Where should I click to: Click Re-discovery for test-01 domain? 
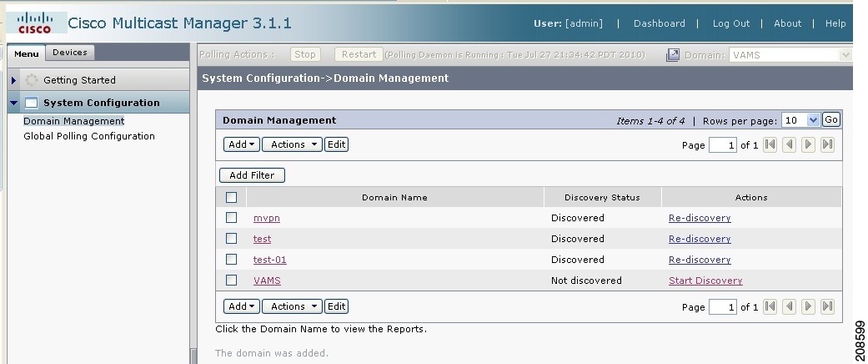pos(700,260)
